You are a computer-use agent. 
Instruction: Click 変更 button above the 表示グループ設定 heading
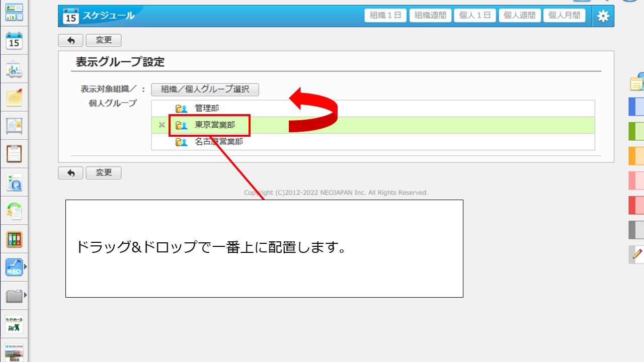104,40
